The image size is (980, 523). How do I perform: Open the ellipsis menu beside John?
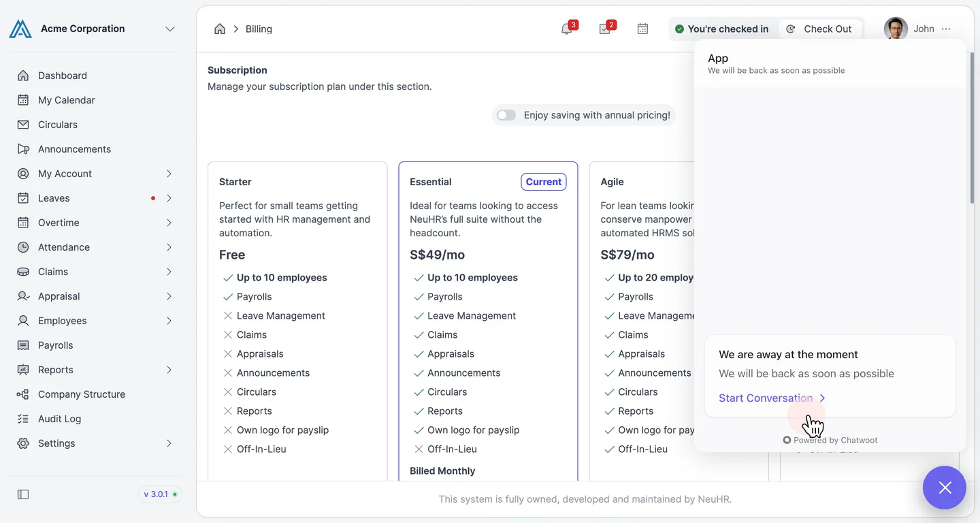click(x=946, y=29)
